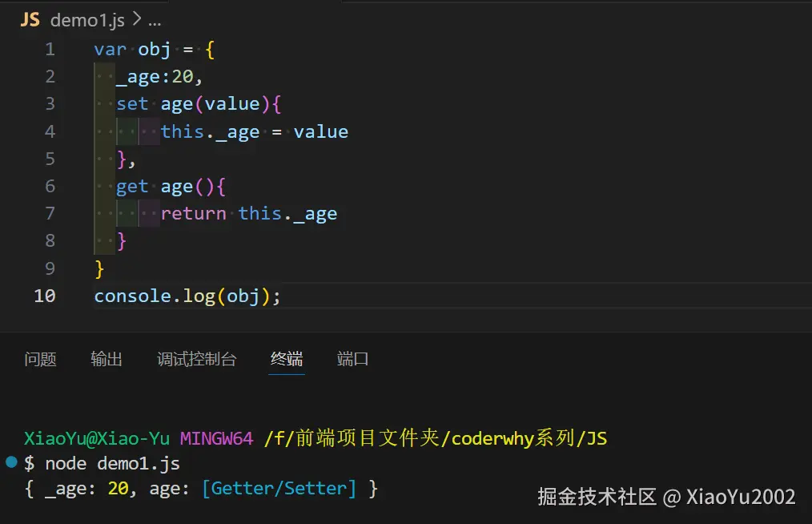Place cursor on the variable obj on line 1
Screen dimensions: 812x524
152,49
